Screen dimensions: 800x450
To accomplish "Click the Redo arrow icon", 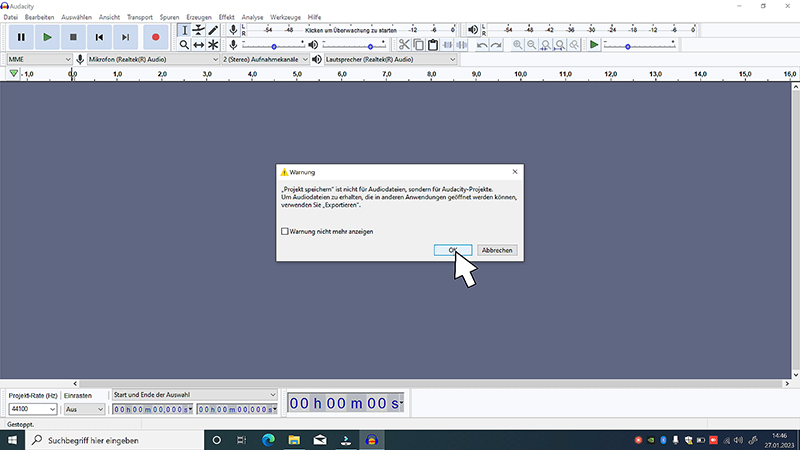I will 496,45.
